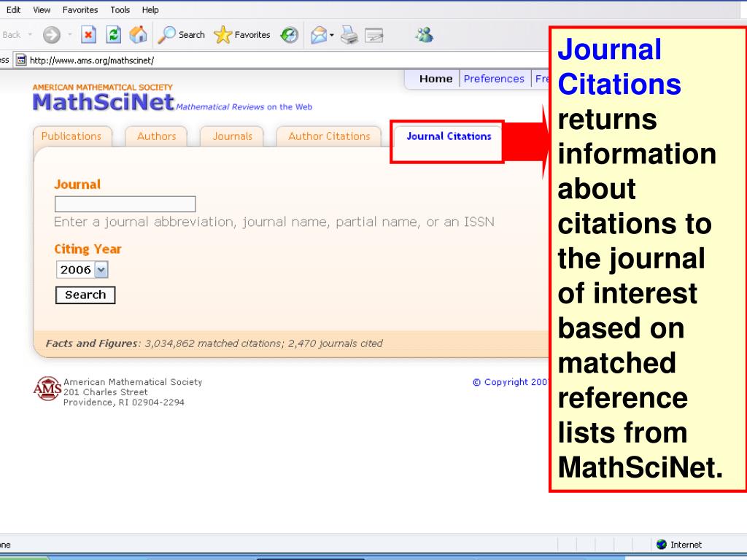Click the 'Enter a journal abbreviation' hint text
Viewport: 747px width, 560px height.
coord(274,222)
